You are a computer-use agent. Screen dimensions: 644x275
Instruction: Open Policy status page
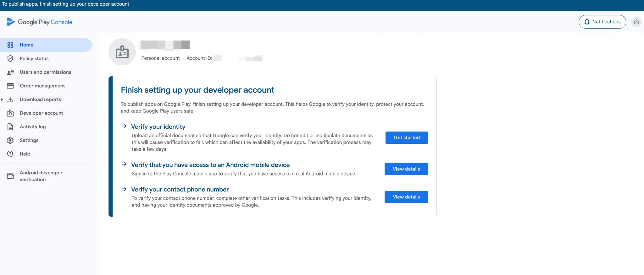[46, 58]
